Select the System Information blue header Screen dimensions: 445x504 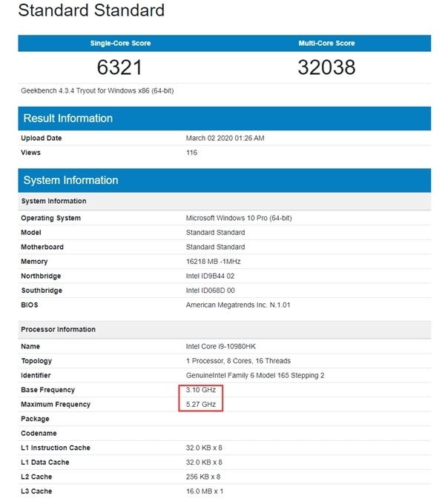pyautogui.click(x=70, y=180)
